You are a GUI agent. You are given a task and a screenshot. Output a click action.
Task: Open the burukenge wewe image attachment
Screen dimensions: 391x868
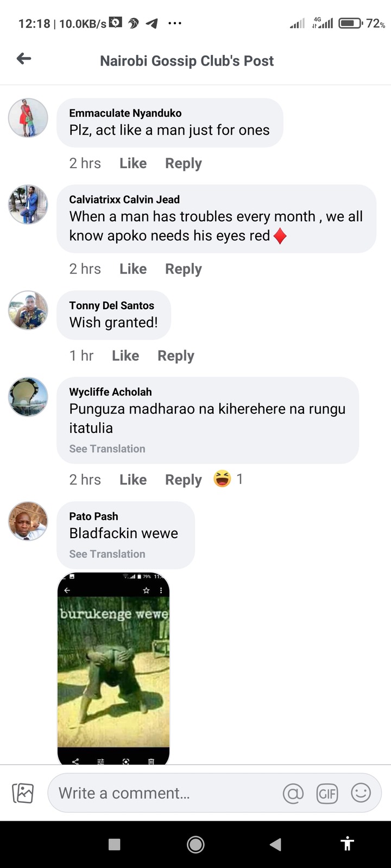click(x=113, y=668)
